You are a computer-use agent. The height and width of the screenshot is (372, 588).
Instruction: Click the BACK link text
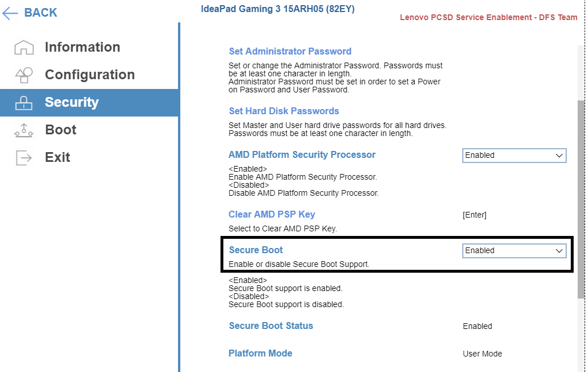(41, 13)
